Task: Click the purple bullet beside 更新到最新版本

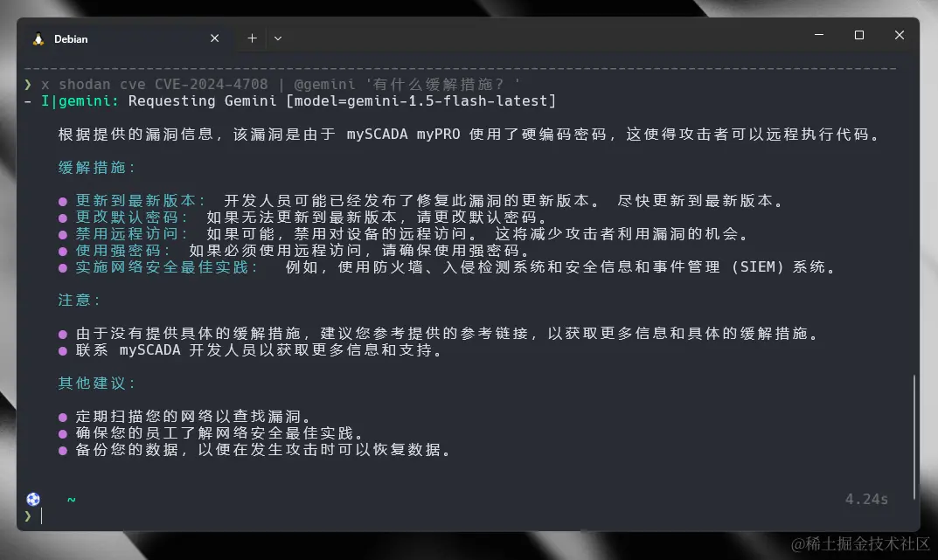Action: click(63, 202)
